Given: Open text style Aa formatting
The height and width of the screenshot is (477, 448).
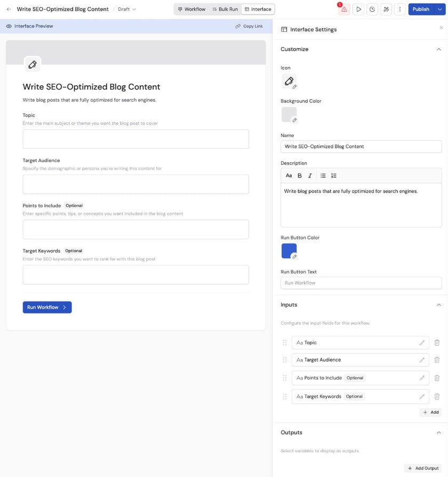Looking at the screenshot, I should [289, 176].
